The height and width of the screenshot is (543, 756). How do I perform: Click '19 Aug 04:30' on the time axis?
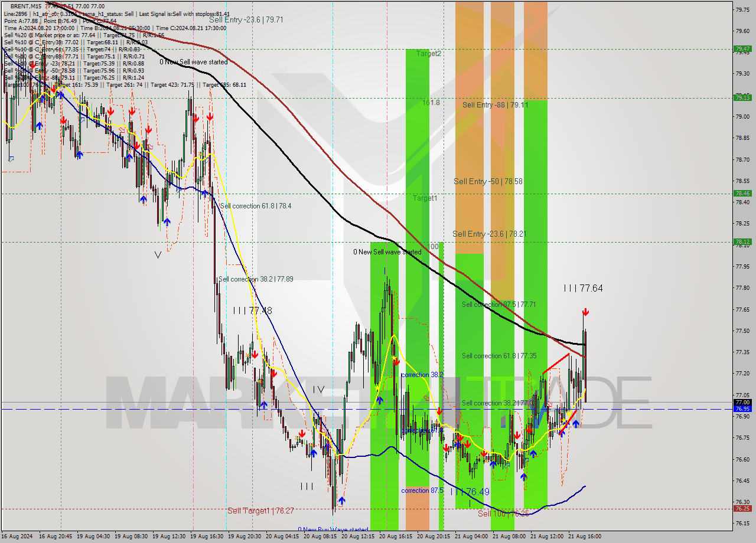[x=93, y=537]
